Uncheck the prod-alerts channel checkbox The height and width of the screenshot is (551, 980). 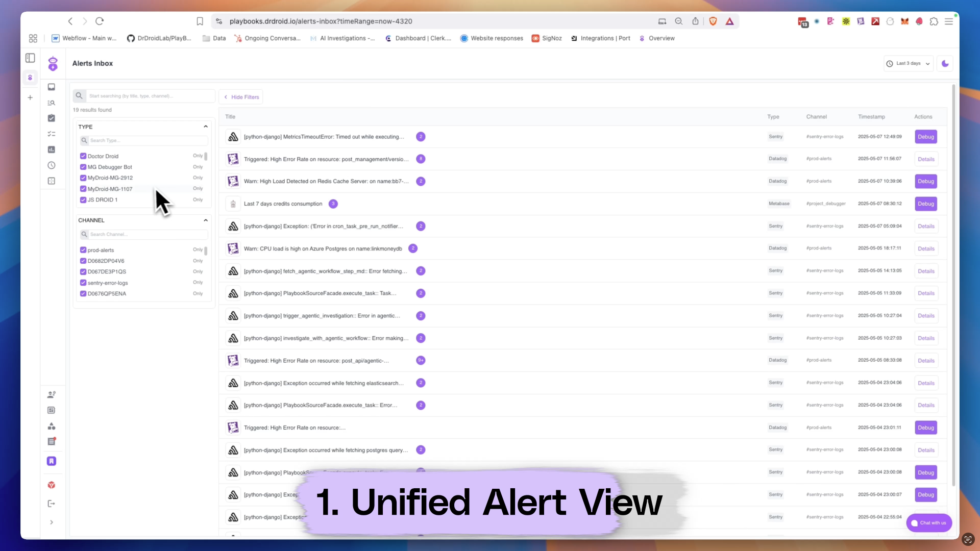pos(83,250)
